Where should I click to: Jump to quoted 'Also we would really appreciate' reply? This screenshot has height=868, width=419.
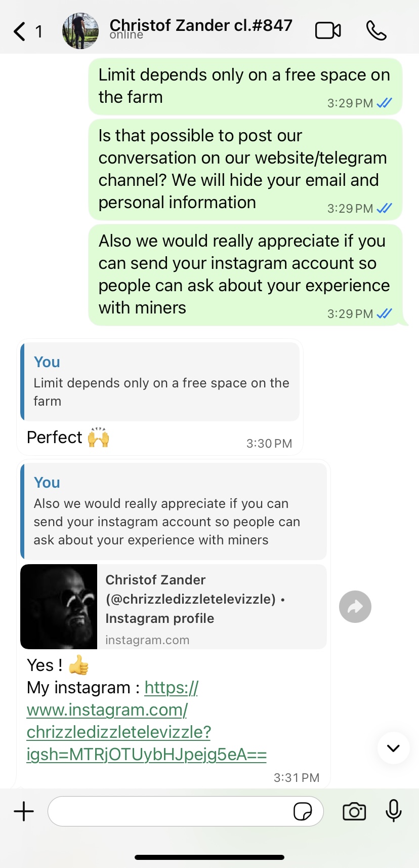pos(174,511)
